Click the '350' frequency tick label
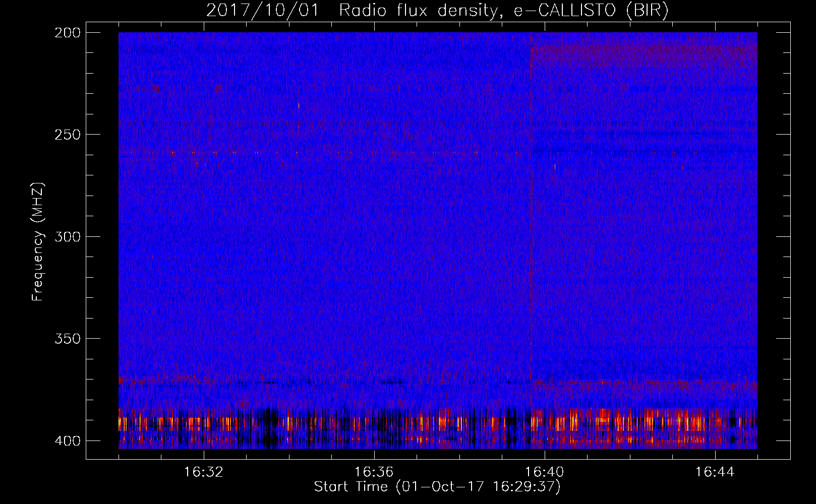Image resolution: width=816 pixels, height=504 pixels. pyautogui.click(x=67, y=339)
